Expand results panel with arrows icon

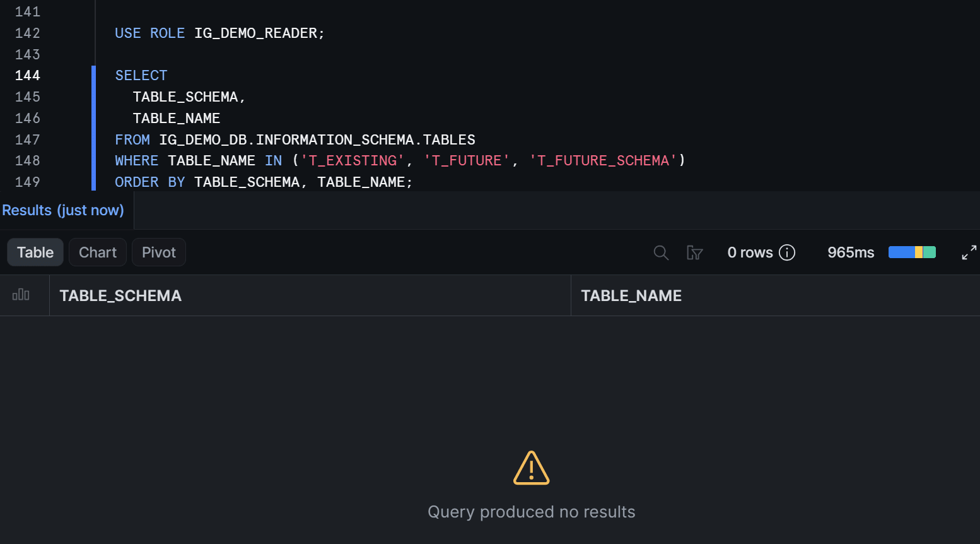[969, 252]
